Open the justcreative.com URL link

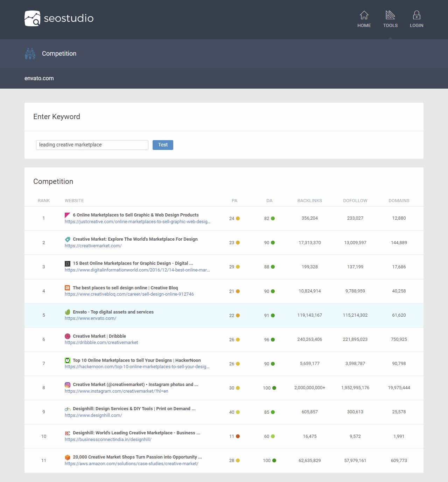click(138, 222)
